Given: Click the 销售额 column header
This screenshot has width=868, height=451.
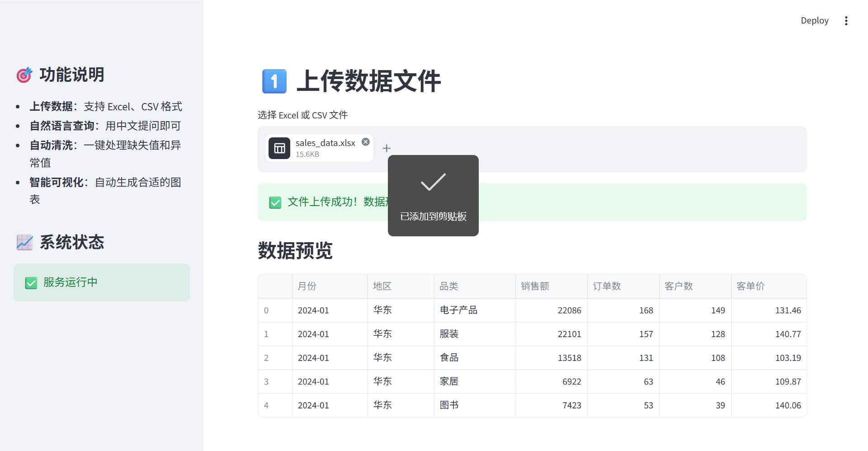Looking at the screenshot, I should point(551,286).
